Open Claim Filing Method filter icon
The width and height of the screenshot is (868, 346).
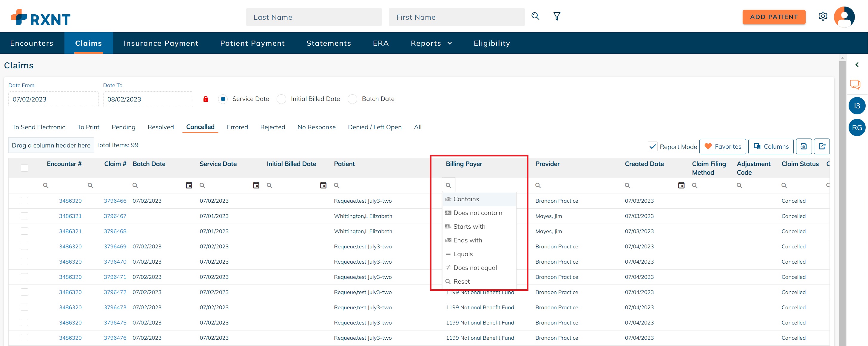click(694, 185)
